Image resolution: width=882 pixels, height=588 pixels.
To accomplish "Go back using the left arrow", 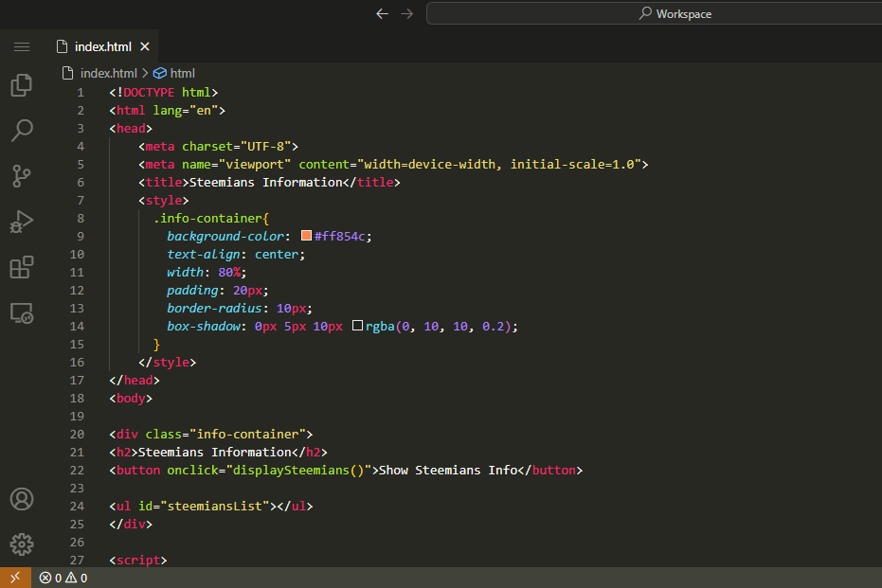I will 382,13.
